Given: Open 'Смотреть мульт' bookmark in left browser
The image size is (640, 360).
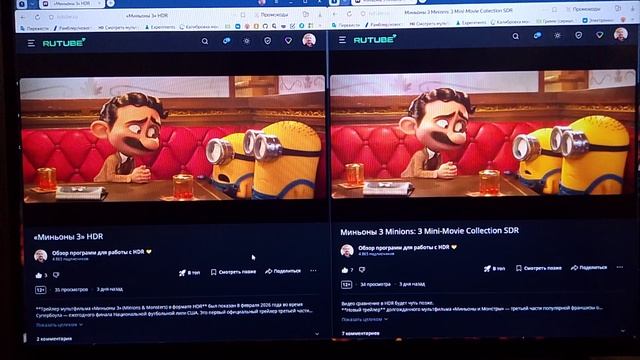Looking at the screenshot, I should (118, 28).
